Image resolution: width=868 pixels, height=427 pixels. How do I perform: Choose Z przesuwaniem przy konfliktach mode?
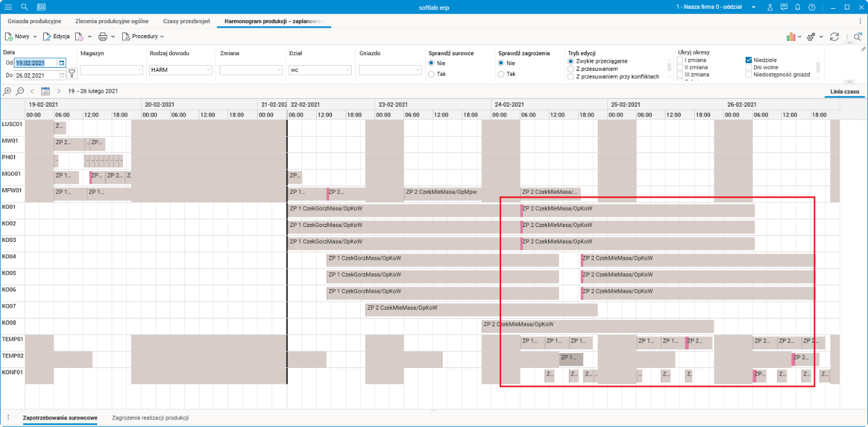(570, 76)
